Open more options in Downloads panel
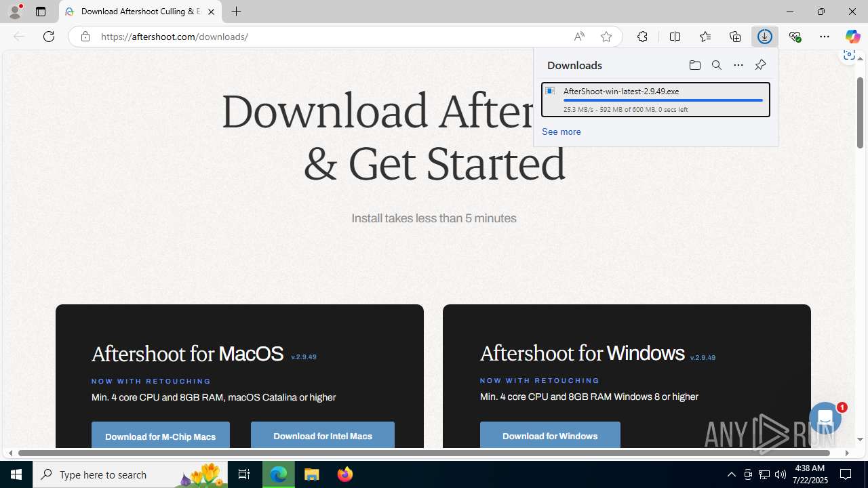Image resolution: width=868 pixels, height=488 pixels. [738, 65]
